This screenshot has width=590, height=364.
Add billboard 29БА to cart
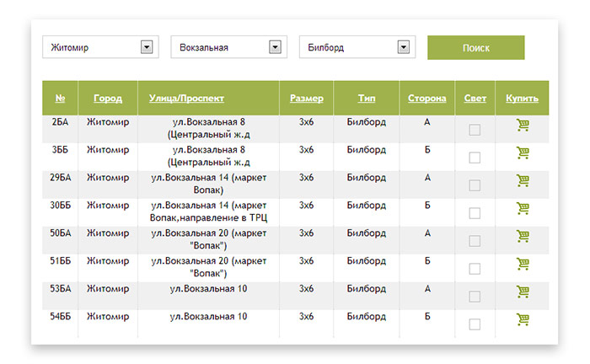pos(523,180)
